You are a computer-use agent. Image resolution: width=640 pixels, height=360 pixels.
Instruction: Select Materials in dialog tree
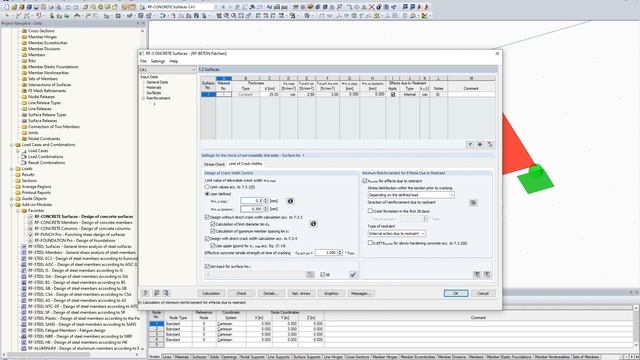(154, 88)
